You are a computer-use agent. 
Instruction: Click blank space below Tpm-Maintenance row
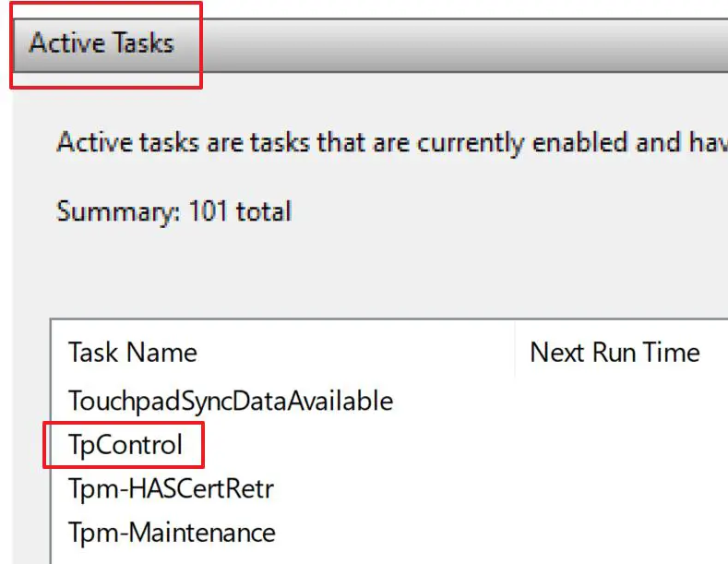click(x=277, y=556)
